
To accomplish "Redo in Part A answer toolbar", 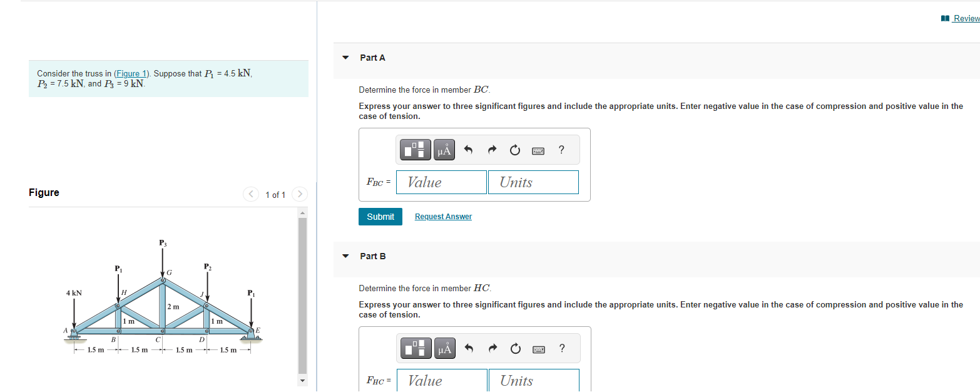I will pyautogui.click(x=491, y=150).
